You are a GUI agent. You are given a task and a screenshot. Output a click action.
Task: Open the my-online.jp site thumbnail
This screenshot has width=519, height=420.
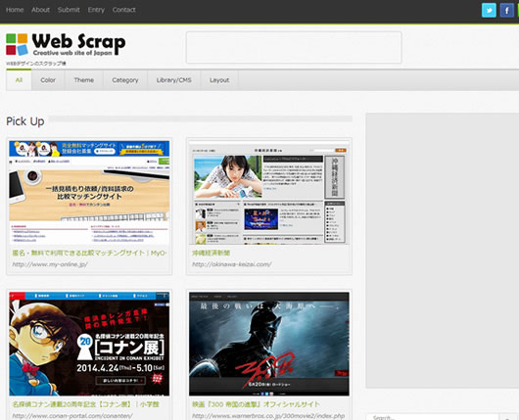click(89, 192)
